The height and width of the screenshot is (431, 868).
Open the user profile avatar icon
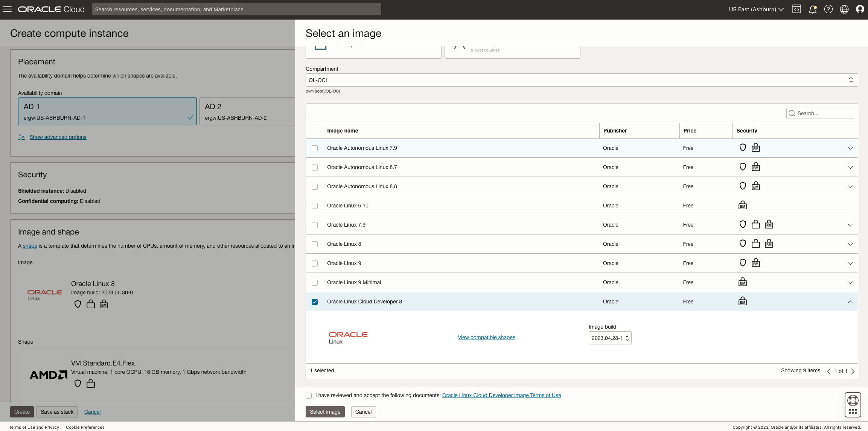pyautogui.click(x=860, y=9)
